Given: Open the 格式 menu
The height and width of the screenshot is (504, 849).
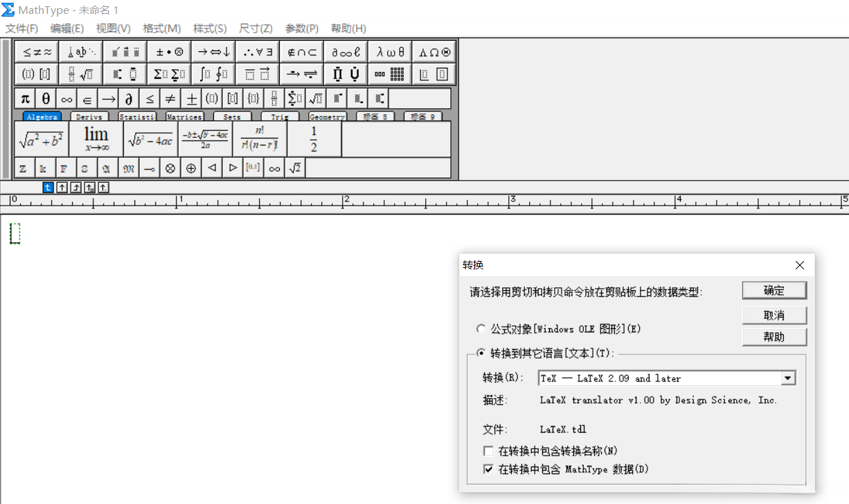Looking at the screenshot, I should [161, 28].
